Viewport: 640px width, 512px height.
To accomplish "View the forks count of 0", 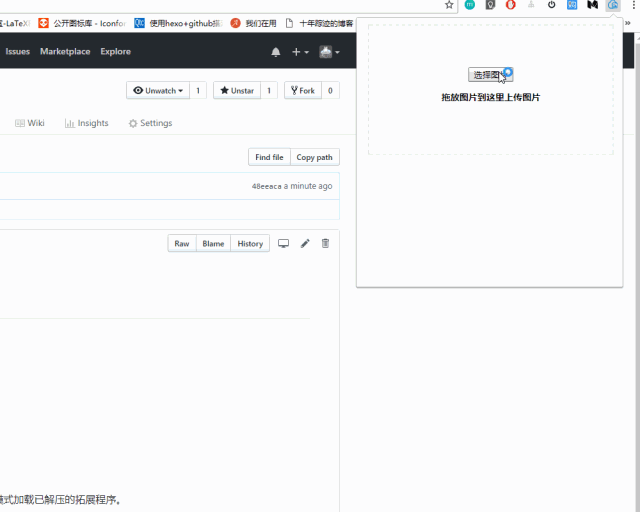I will point(330,91).
